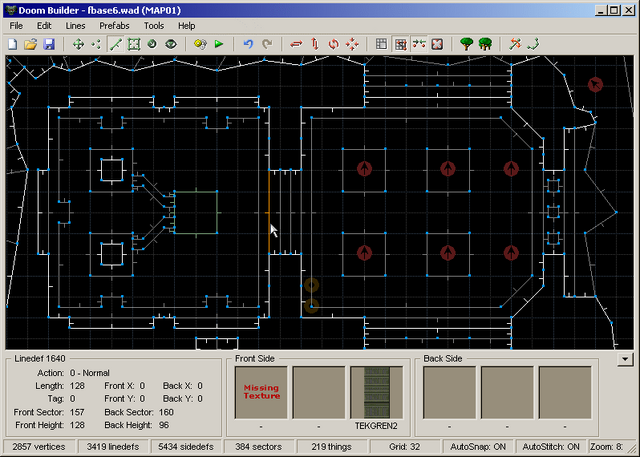
Task: Flip selection horizontally using the red arrows icon
Action: (296, 44)
